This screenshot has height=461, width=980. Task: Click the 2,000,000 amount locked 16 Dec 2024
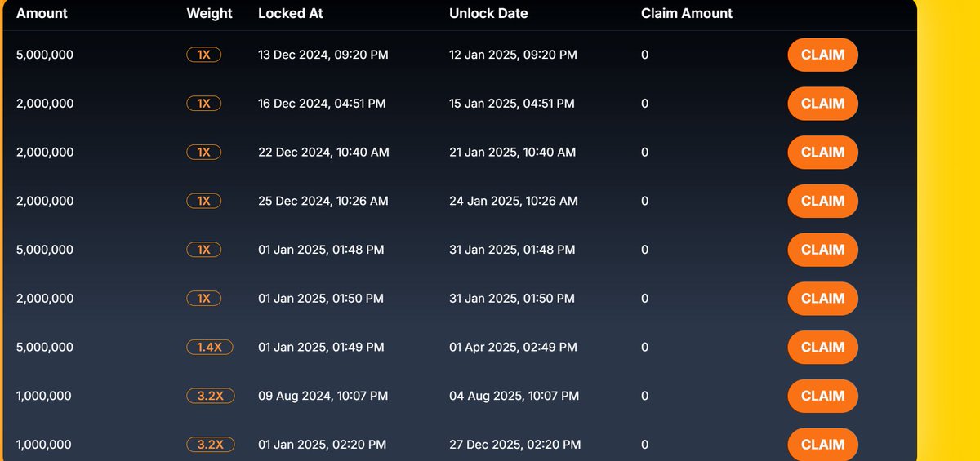point(45,104)
